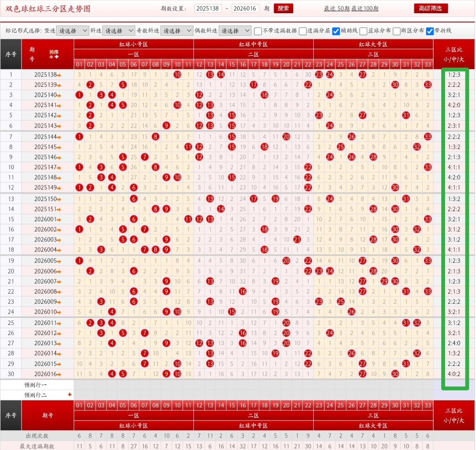
Task: Click top header column number 17
Action: (x=253, y=64)
